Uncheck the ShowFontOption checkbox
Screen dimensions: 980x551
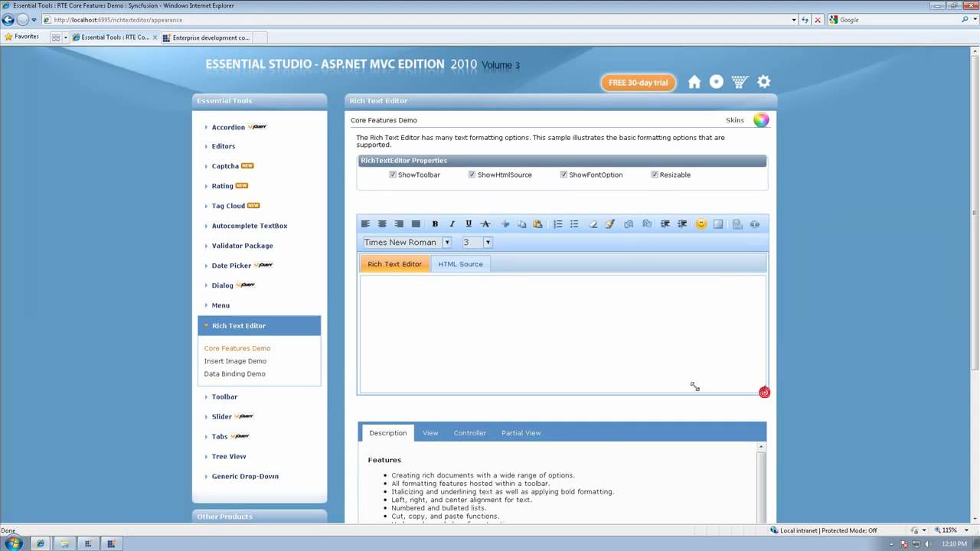563,174
